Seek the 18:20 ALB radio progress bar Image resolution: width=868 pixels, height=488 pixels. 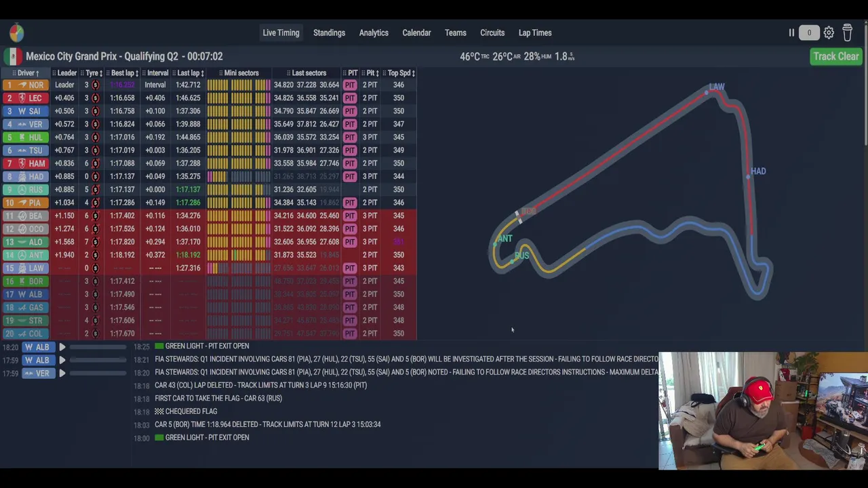[x=98, y=347]
